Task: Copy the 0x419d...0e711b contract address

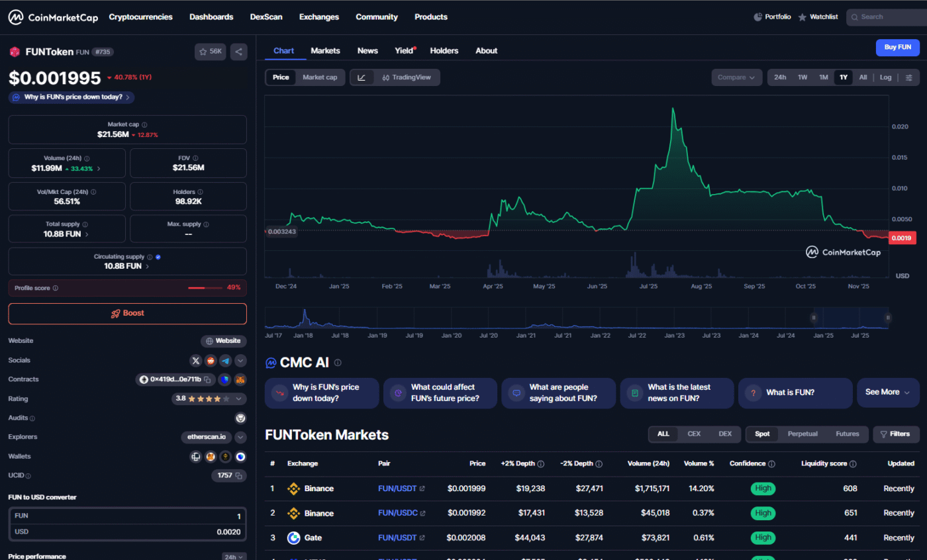Action: click(x=207, y=380)
